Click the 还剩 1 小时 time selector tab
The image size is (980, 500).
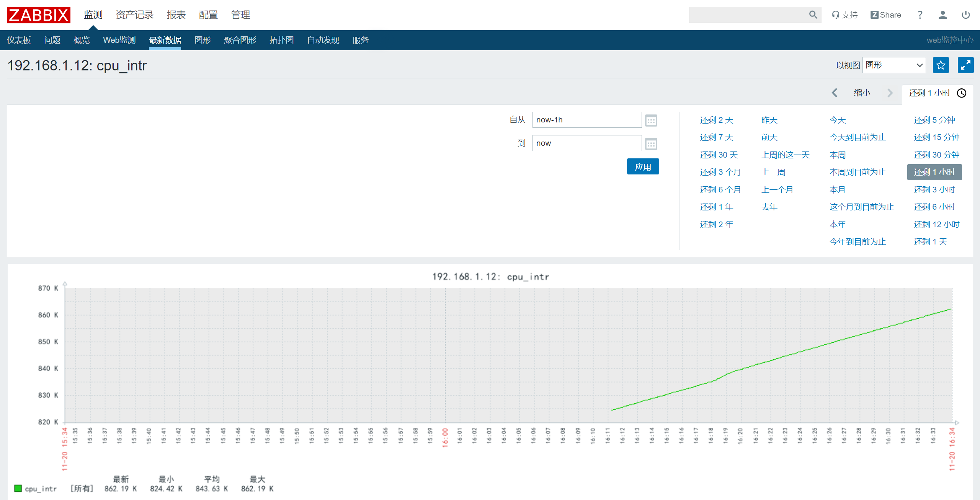point(938,93)
